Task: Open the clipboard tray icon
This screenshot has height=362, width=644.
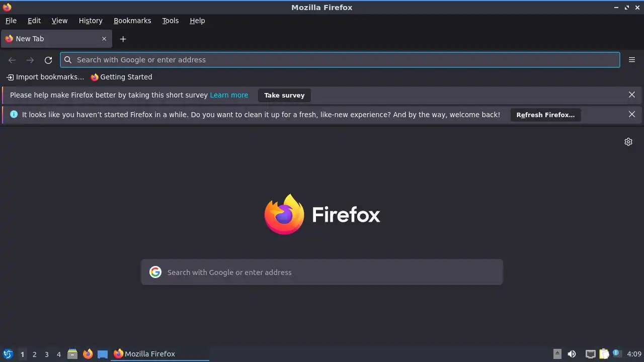Action: (604, 354)
